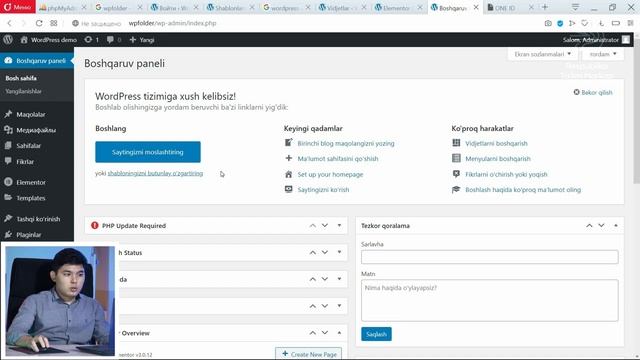Click Saqlash save draft button
Screen dimensions: 640x360
tap(376, 334)
